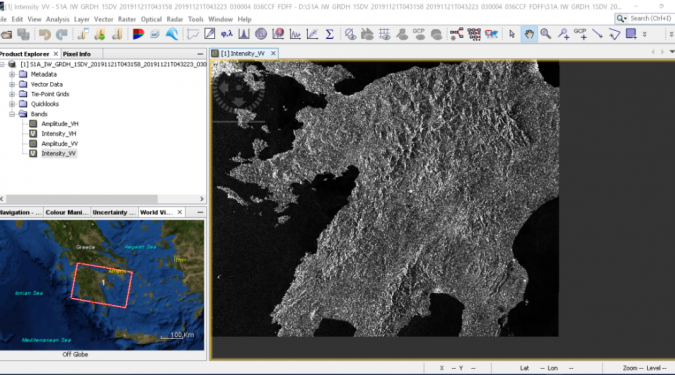Screen dimensions: 675x375
Task: Click the undo arrow icon
Action: [x=44, y=34]
